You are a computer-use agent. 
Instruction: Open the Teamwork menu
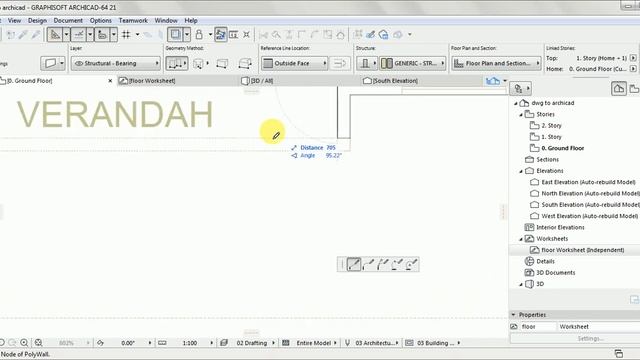coord(133,20)
